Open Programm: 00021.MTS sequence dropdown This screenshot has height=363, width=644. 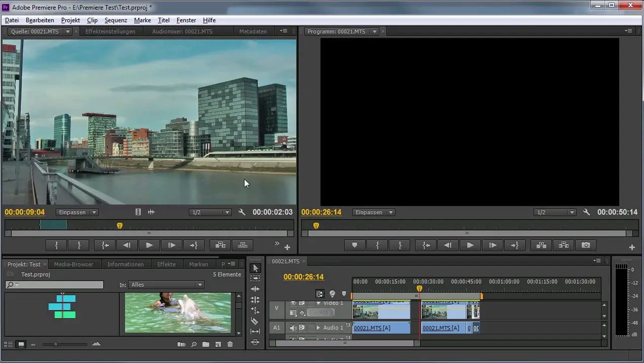point(375,31)
